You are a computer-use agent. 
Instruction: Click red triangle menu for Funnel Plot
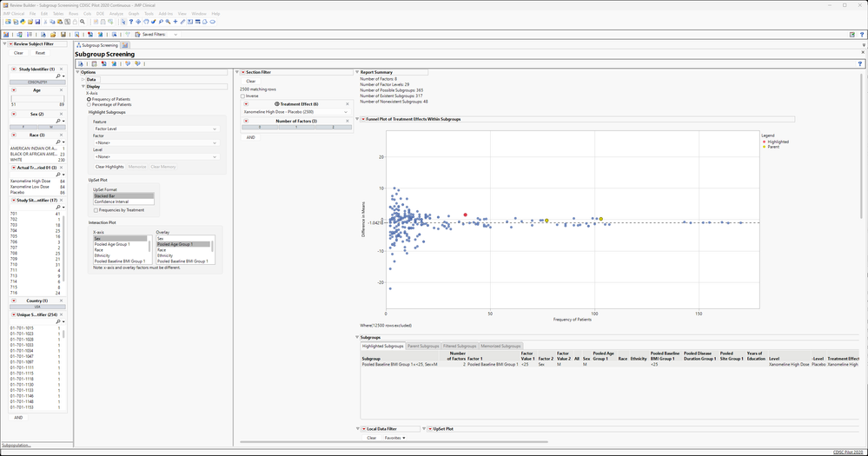click(x=363, y=119)
